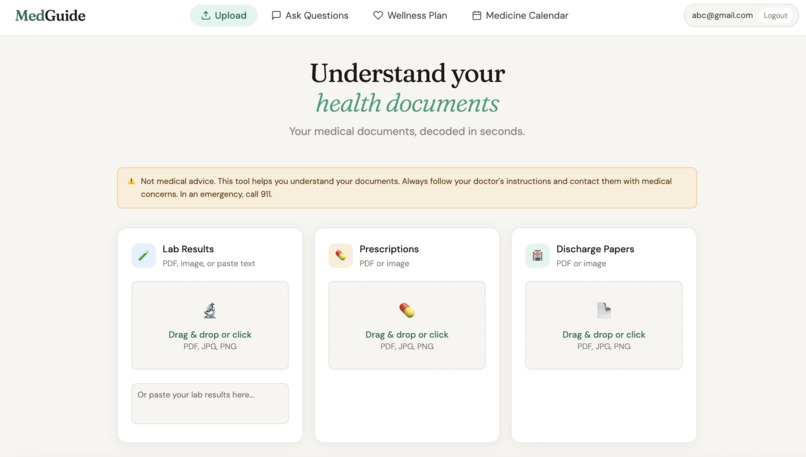The image size is (806, 457).
Task: Click "PDF, JPG, PNG" in Prescriptions dropzone
Action: click(x=407, y=346)
